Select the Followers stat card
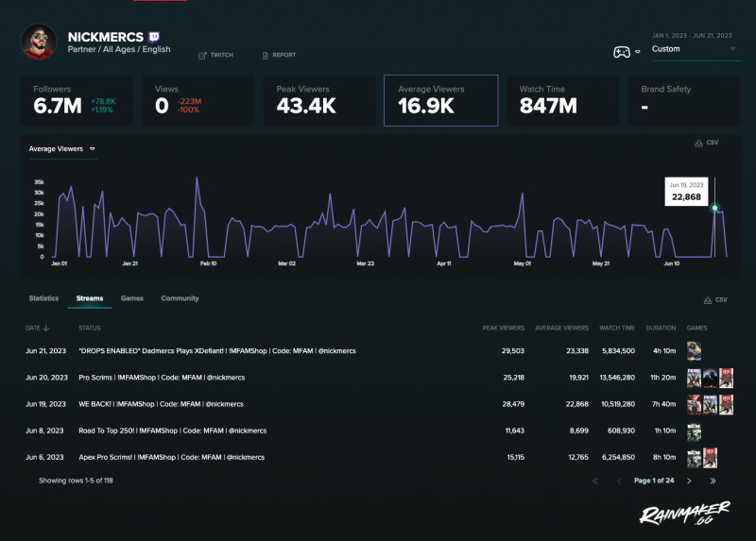The height and width of the screenshot is (541, 756). click(77, 100)
